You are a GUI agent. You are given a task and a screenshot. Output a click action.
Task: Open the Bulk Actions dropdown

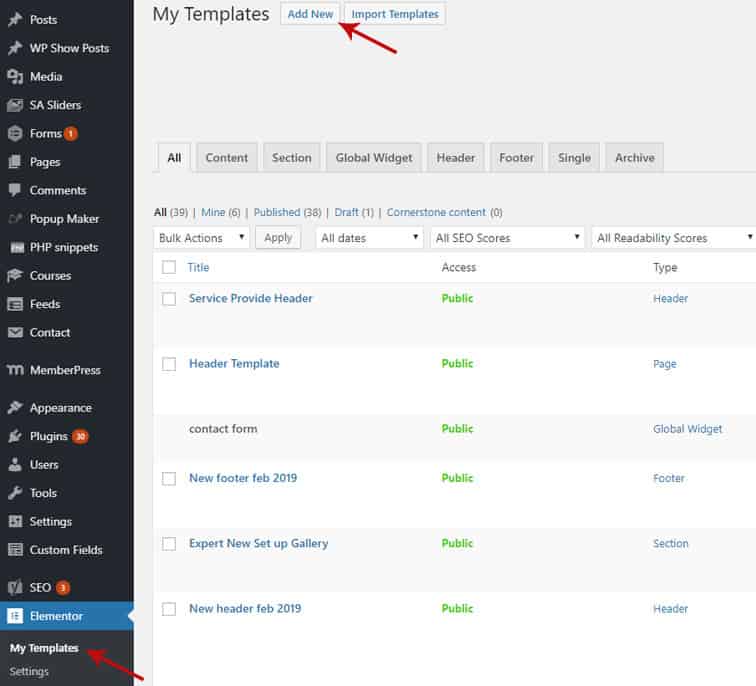click(203, 238)
